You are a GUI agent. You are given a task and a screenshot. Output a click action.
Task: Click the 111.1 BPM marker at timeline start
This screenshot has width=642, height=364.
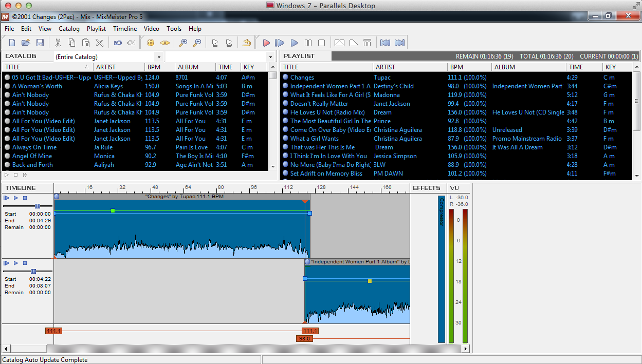53,331
